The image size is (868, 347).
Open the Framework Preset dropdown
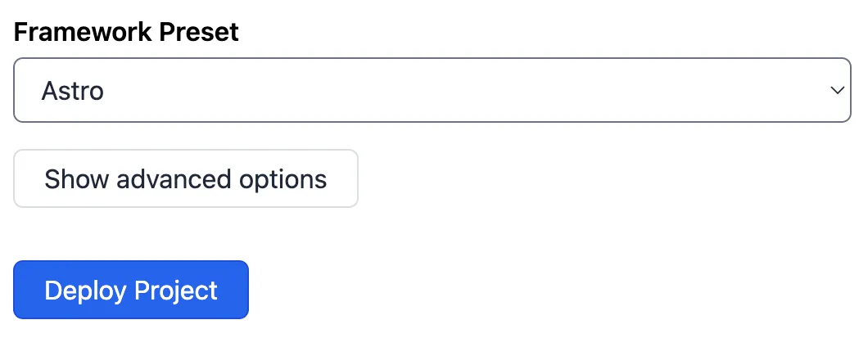(432, 90)
